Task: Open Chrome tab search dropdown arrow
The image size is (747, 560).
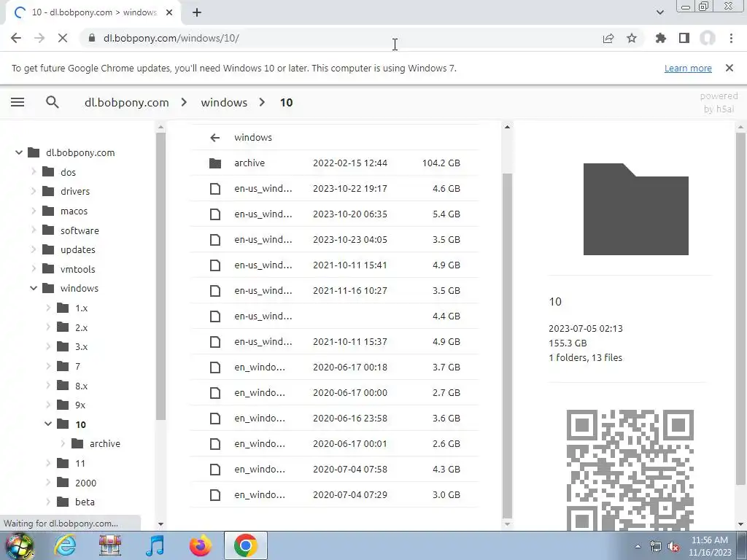Action: (659, 13)
